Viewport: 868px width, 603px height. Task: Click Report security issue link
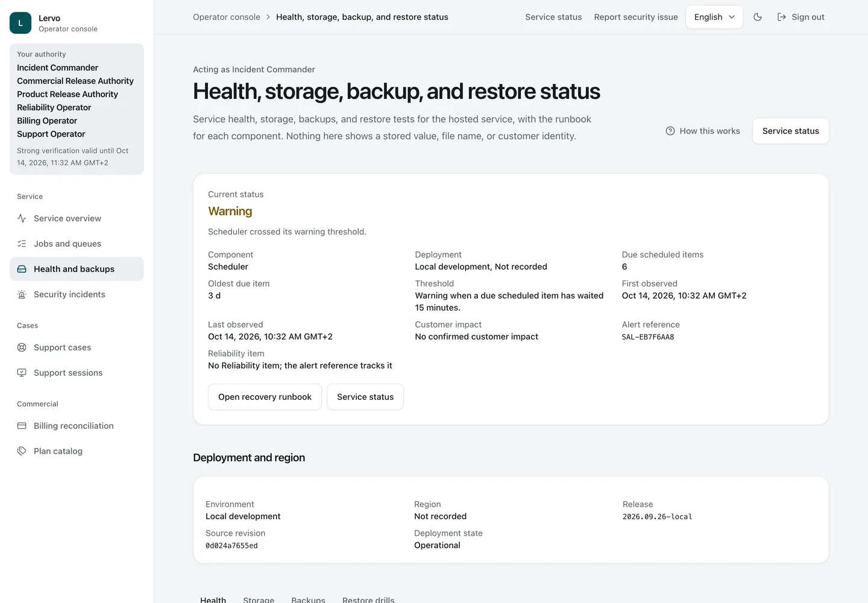[636, 17]
